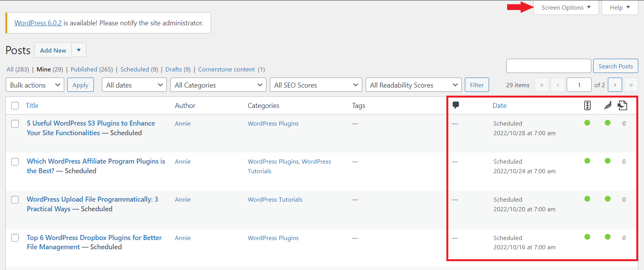Viewport: 644px width, 270px height.
Task: Click the first page double-arrow button
Action: coord(542,85)
